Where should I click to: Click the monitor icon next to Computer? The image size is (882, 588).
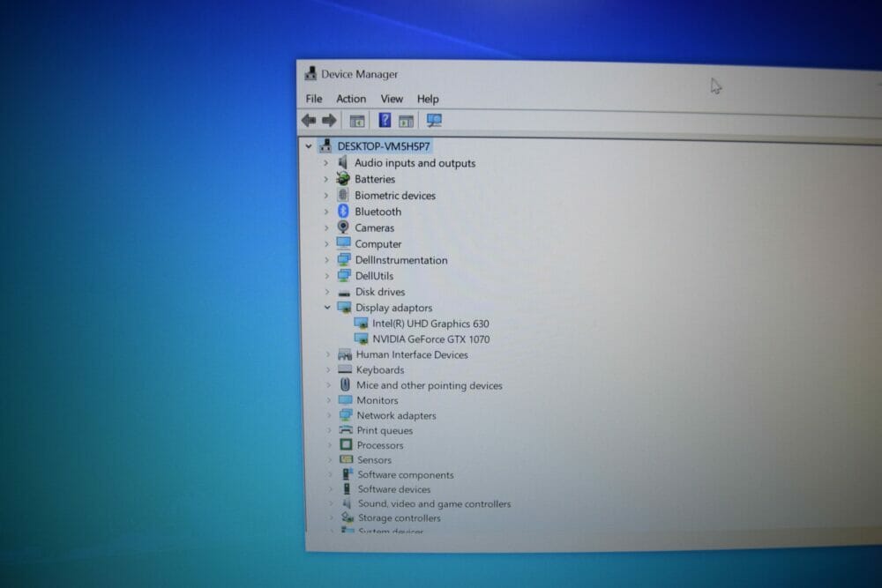pyautogui.click(x=344, y=243)
